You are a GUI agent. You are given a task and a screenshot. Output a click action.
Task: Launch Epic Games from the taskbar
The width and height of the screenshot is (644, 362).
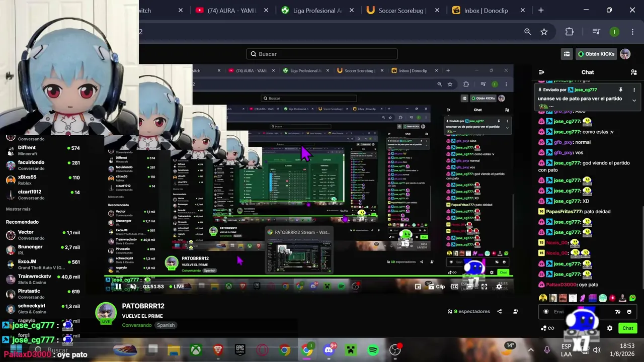[240, 350]
